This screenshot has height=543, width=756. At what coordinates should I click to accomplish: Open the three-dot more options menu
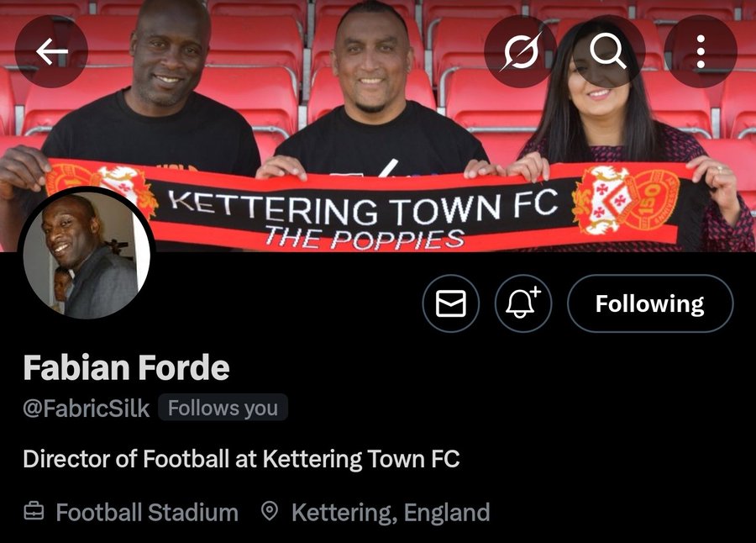tap(701, 52)
